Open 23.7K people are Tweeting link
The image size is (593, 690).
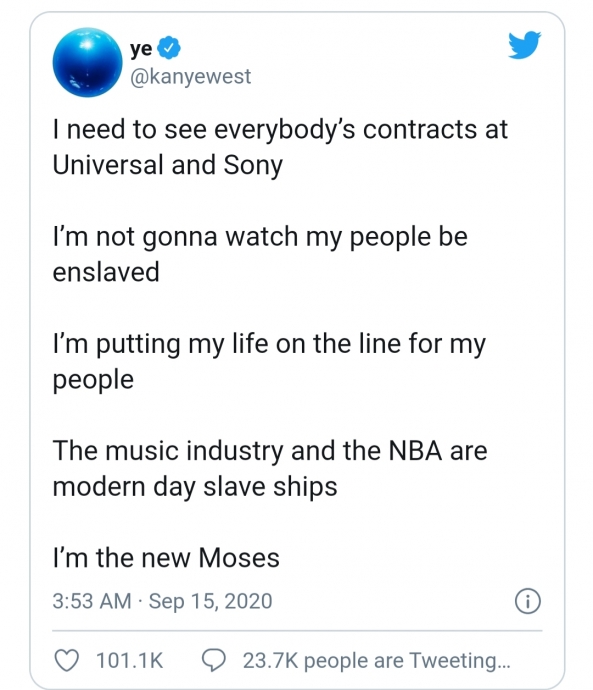pyautogui.click(x=377, y=661)
